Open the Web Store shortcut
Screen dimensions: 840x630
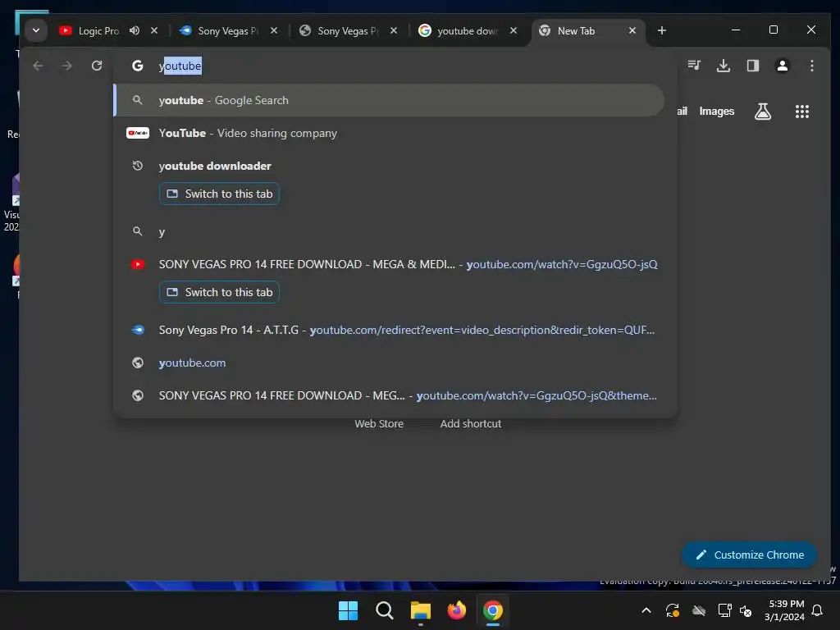[379, 424]
